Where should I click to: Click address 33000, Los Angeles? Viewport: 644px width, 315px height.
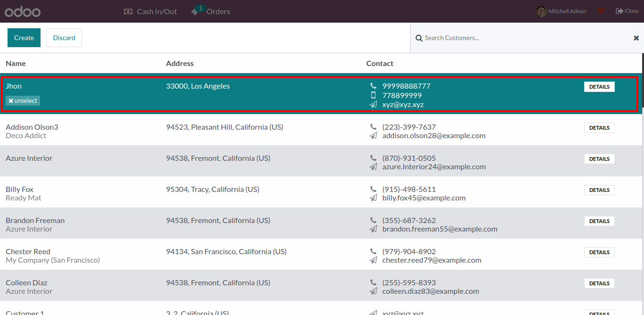(198, 86)
